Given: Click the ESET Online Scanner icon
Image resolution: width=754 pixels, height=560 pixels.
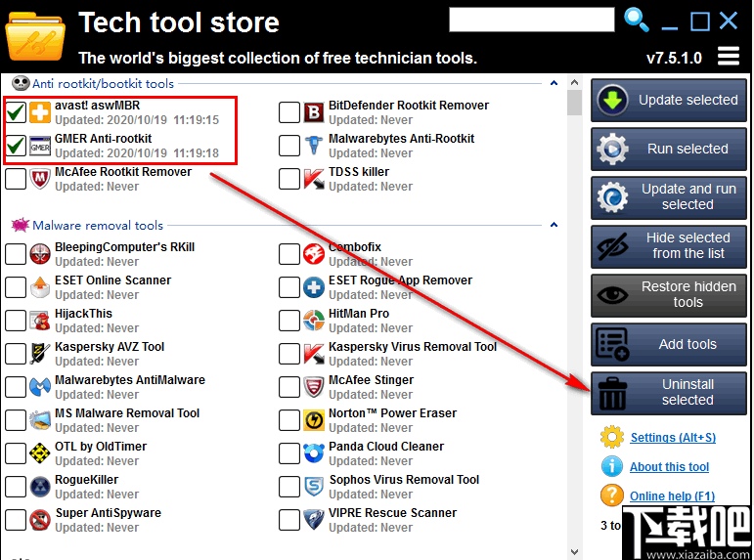Looking at the screenshot, I should click(40, 287).
